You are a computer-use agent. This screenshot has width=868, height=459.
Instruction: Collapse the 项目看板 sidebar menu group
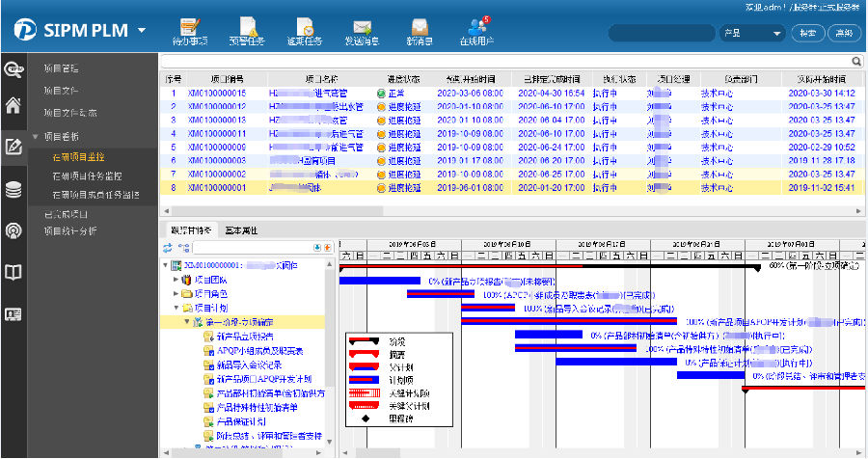pyautogui.click(x=37, y=137)
